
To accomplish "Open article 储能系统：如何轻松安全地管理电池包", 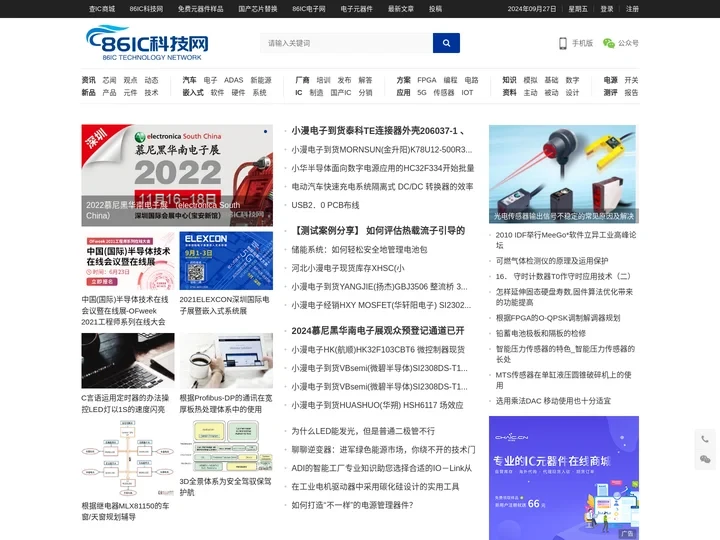I will pos(359,249).
